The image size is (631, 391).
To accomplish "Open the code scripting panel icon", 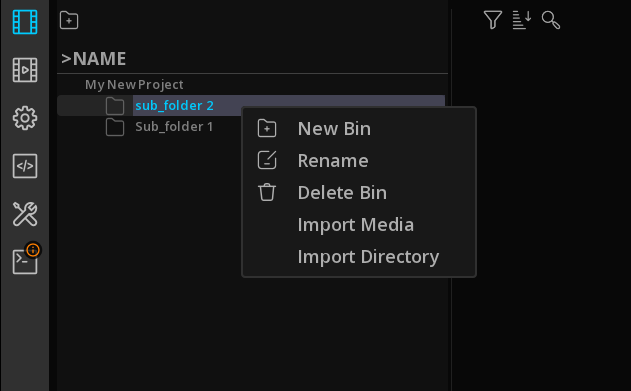I will (25, 166).
